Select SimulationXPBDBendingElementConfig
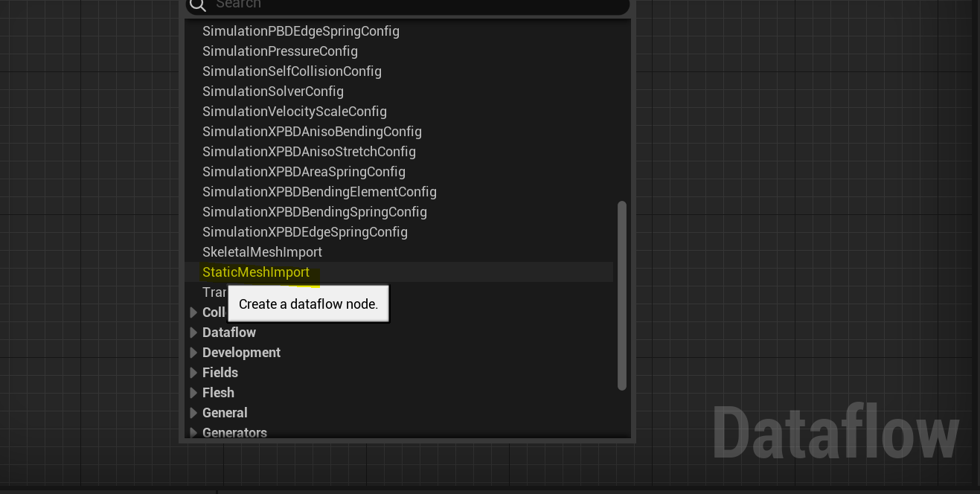Screen dimensions: 980x494 coord(320,191)
